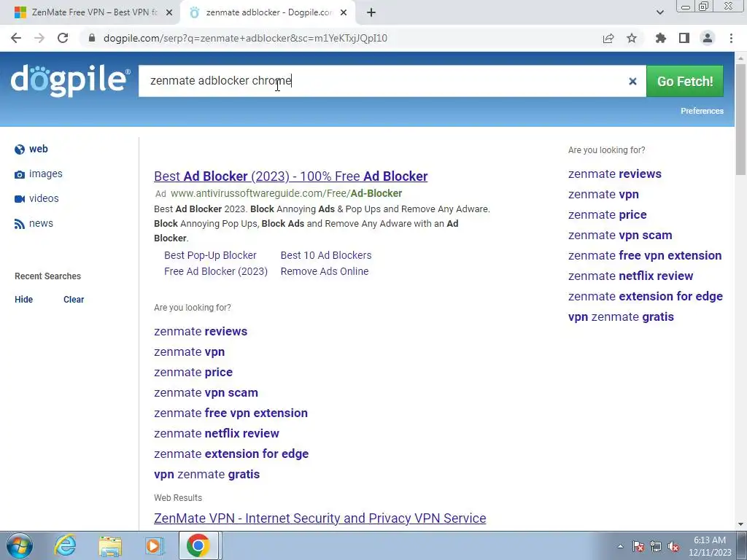Viewport: 747px width, 560px height.
Task: Click the Free Ad Blocker (2023) sublink
Action: tap(216, 271)
